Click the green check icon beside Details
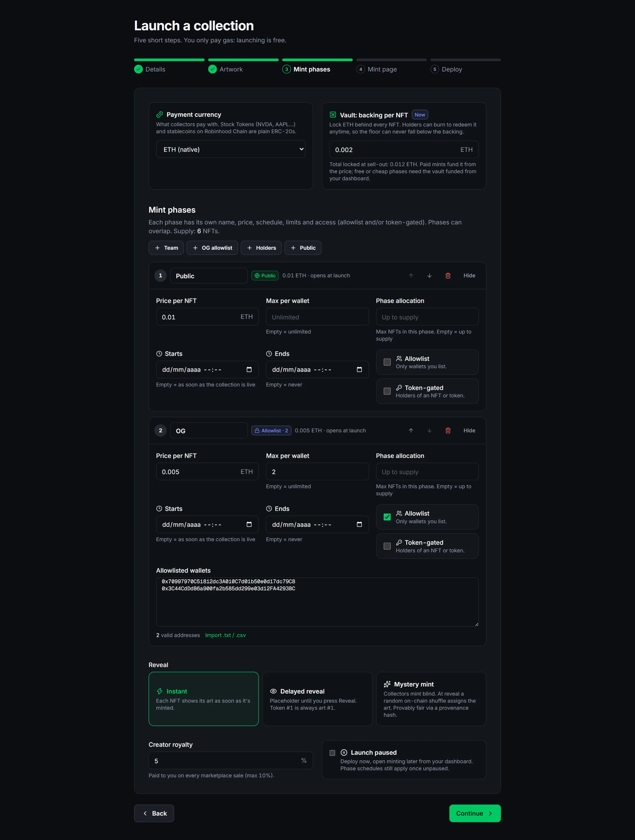Screen dimensions: 635x840 coord(138,69)
